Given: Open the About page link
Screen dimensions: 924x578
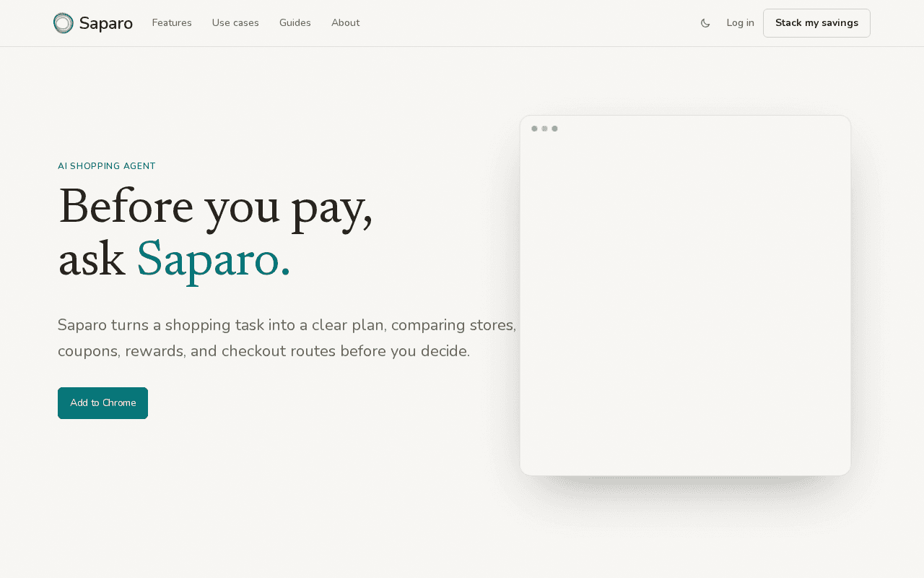Looking at the screenshot, I should tap(345, 23).
